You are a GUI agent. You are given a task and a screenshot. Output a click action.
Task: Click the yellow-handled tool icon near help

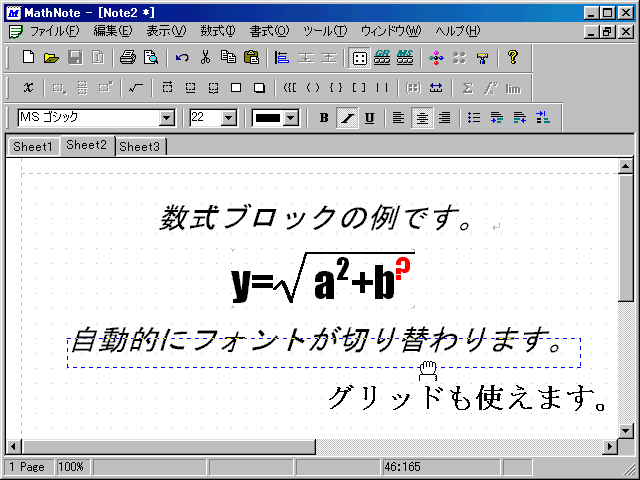[x=482, y=58]
